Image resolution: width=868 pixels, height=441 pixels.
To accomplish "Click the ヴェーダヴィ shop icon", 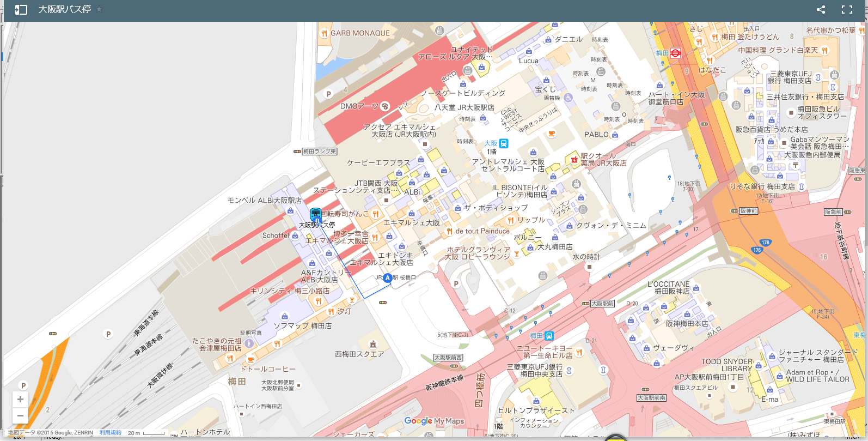I will 646,348.
